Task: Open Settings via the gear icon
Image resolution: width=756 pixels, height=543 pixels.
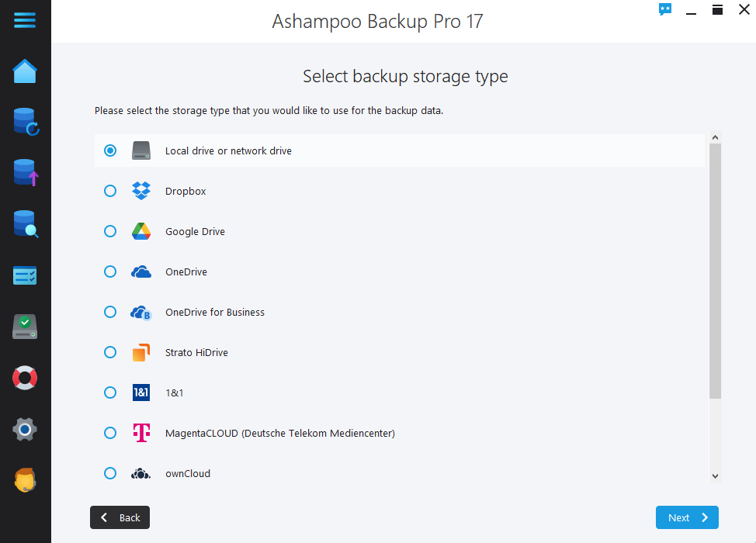Action: click(x=24, y=429)
